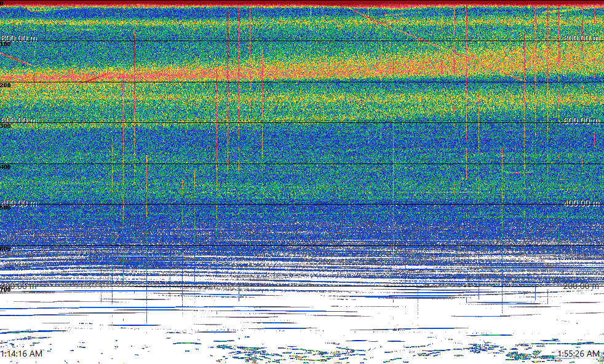Select the bold depth label 700

pyautogui.click(x=6, y=289)
